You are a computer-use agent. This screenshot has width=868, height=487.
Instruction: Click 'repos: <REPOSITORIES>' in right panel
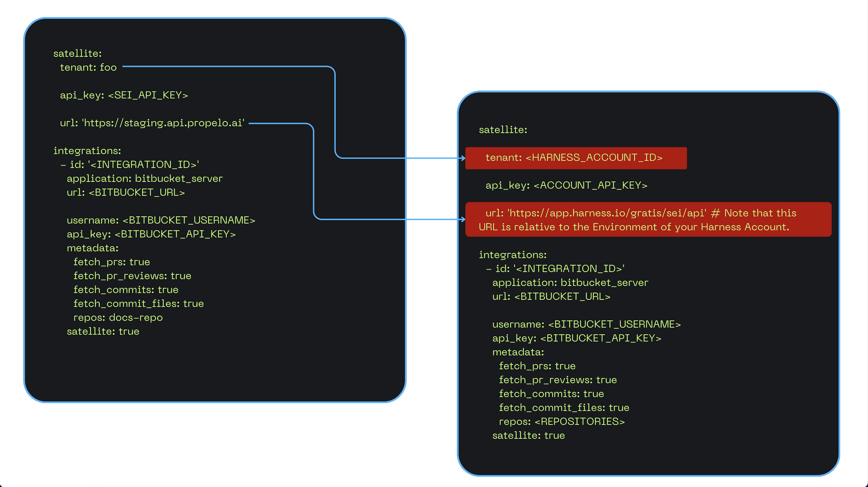point(561,422)
